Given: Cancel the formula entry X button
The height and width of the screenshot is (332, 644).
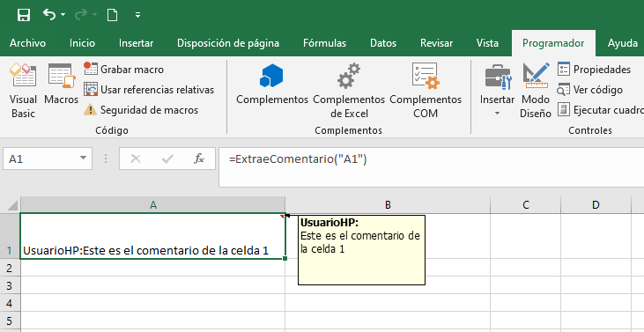Looking at the screenshot, I should click(x=136, y=159).
